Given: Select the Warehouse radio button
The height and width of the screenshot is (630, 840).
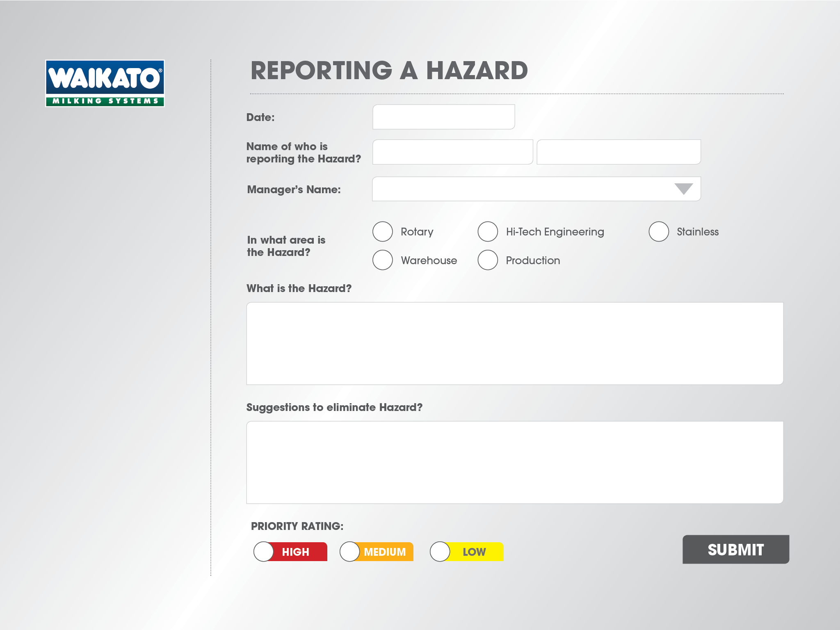Looking at the screenshot, I should (x=383, y=260).
